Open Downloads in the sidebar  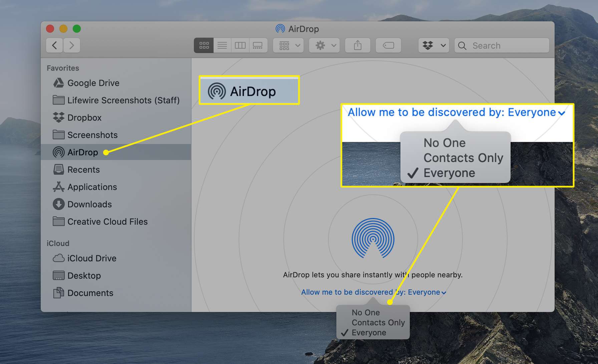click(x=115, y=204)
